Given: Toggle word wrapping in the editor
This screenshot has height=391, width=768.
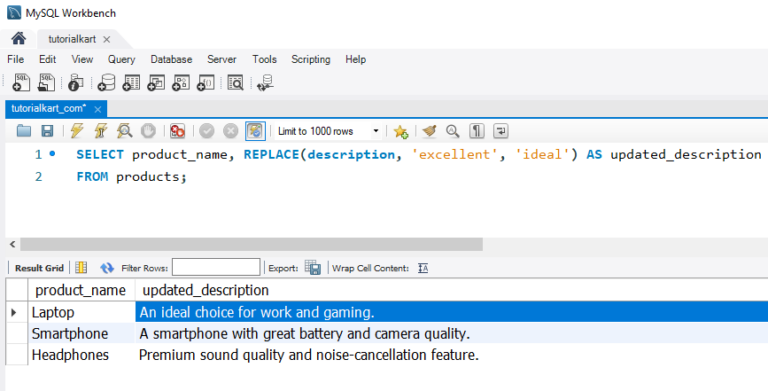Looking at the screenshot, I should click(x=501, y=131).
